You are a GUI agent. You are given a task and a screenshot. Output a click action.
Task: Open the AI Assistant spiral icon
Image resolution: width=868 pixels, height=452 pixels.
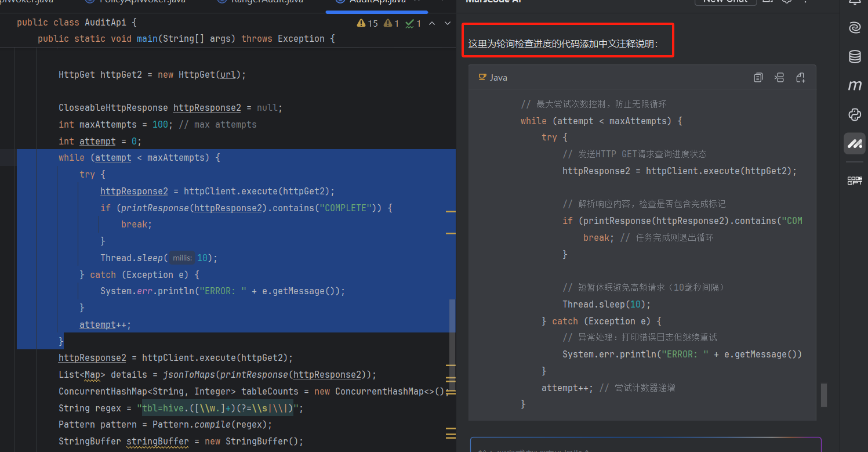click(x=855, y=28)
